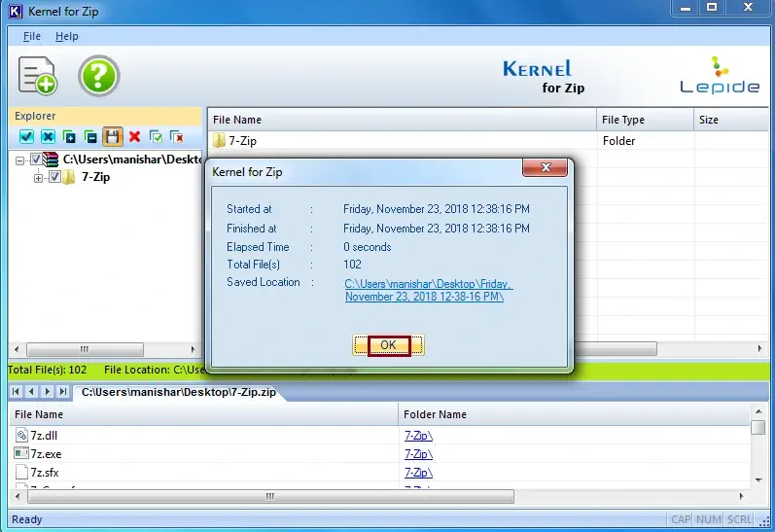Click the Add File toolbar icon
This screenshot has width=775, height=532.
(38, 76)
